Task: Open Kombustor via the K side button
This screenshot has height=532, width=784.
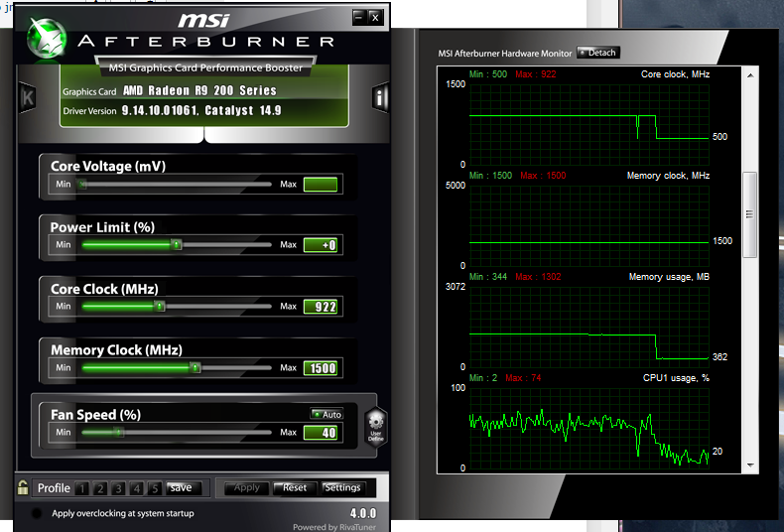Action: [x=27, y=97]
